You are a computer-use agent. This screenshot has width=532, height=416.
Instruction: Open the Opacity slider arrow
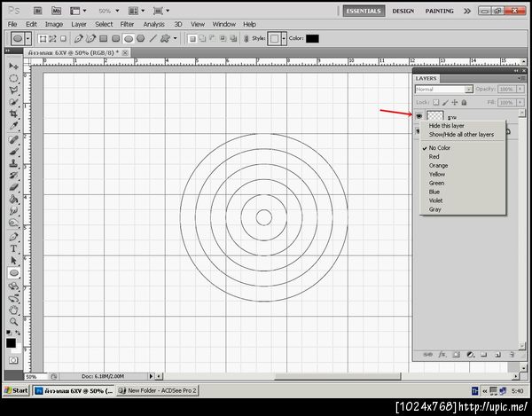click(x=520, y=89)
